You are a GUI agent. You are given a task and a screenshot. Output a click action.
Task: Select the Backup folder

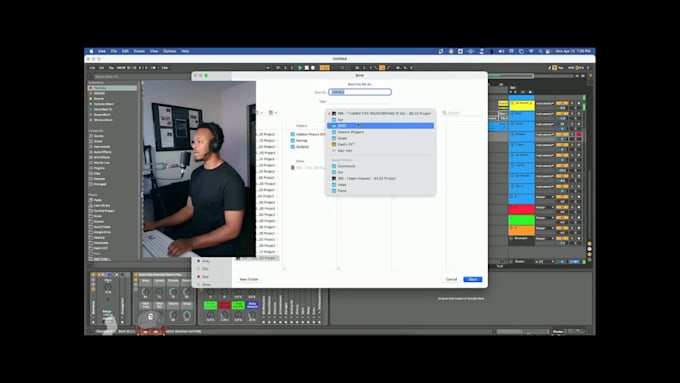[299, 141]
